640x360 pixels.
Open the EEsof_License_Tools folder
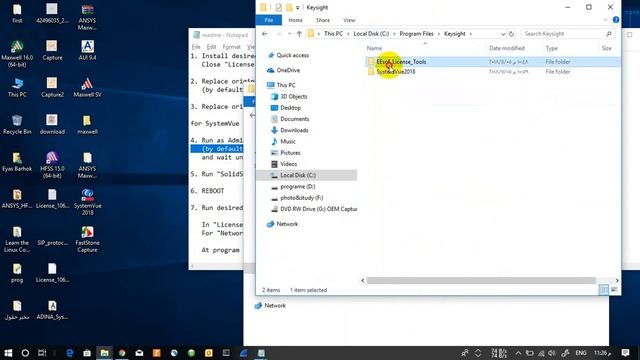pyautogui.click(x=401, y=62)
